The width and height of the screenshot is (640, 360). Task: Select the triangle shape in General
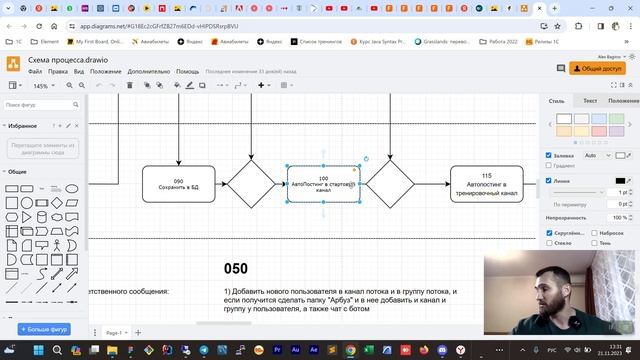27,217
